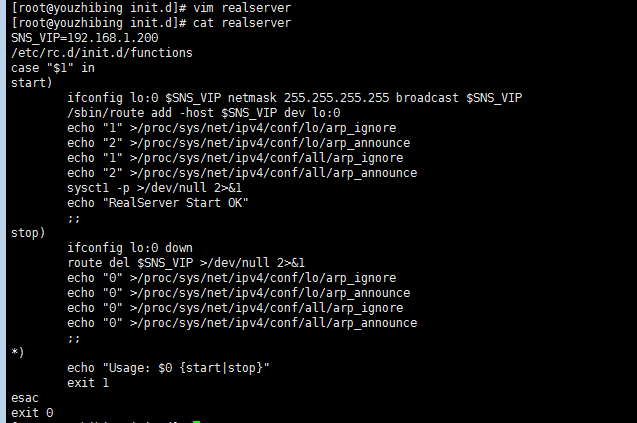This screenshot has width=637, height=423.
Task: Click the 'sysctl -p' command line
Action: (154, 188)
